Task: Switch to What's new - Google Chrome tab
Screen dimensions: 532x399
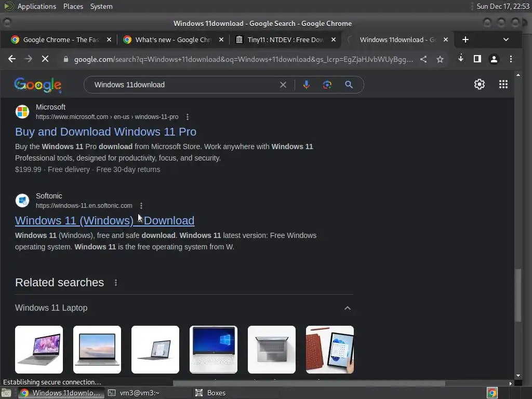Action: point(173,39)
